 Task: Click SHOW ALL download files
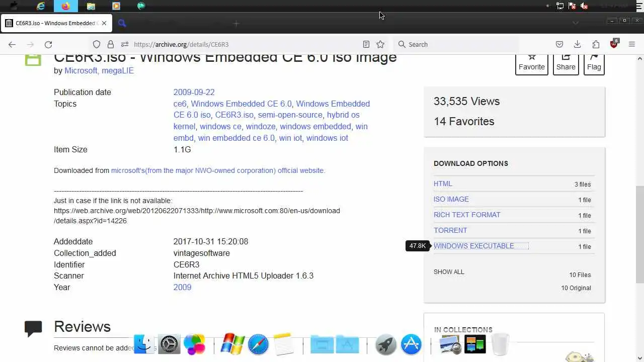coord(449,272)
